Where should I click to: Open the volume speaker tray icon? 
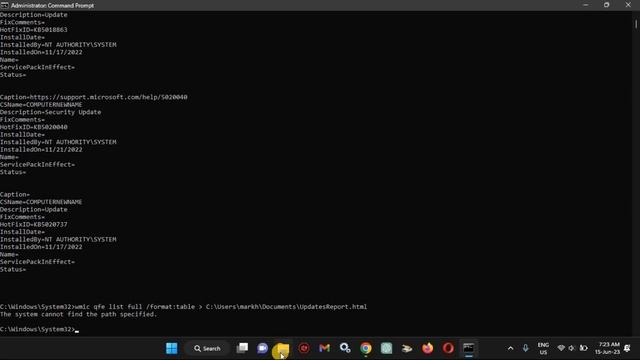point(571,348)
